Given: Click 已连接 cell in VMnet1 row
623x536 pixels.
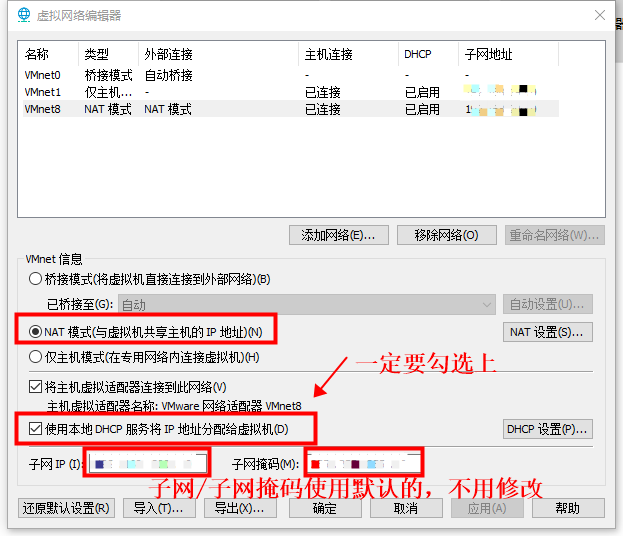Looking at the screenshot, I should coord(323,92).
